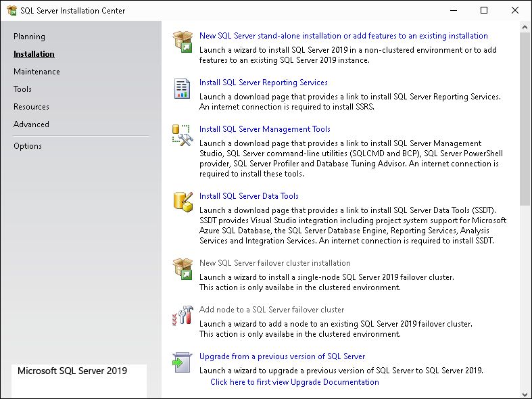Maximize the Installation Center window
This screenshot has height=399, width=532.
point(484,11)
